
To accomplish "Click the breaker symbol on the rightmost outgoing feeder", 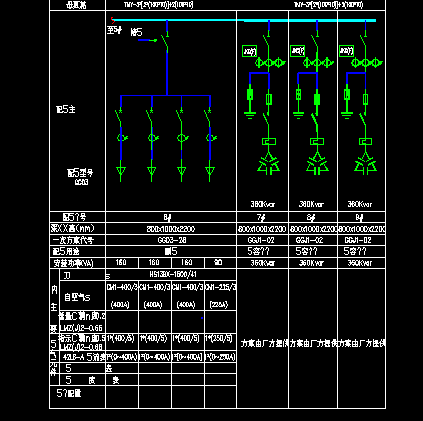I will [x=208, y=117].
